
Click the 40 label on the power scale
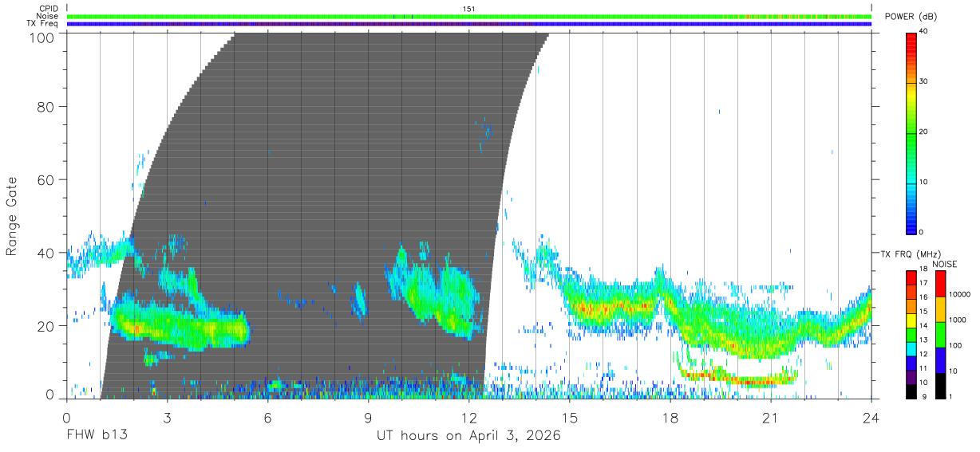(x=923, y=31)
